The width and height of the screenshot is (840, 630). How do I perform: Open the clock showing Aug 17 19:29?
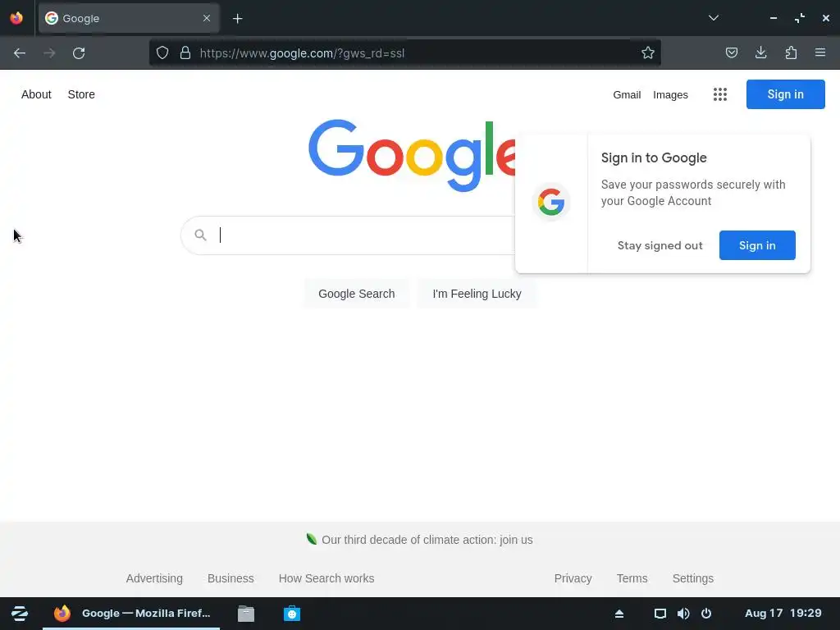[783, 613]
